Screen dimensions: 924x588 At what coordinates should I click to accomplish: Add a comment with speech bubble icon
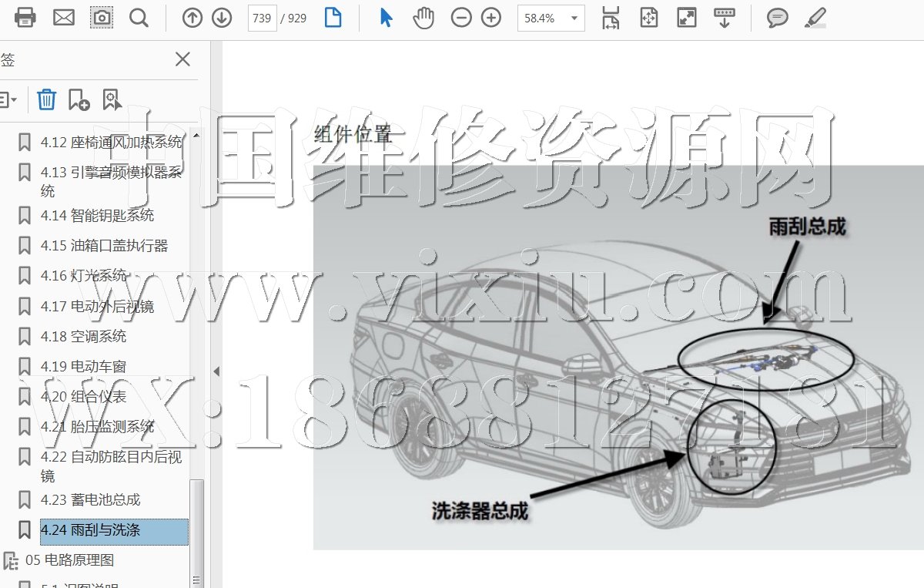(x=778, y=18)
